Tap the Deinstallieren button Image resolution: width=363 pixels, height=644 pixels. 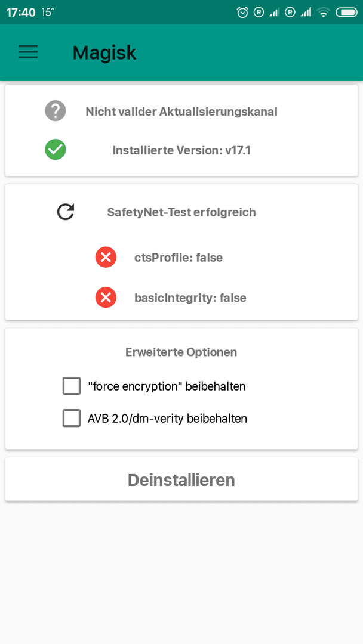181,479
